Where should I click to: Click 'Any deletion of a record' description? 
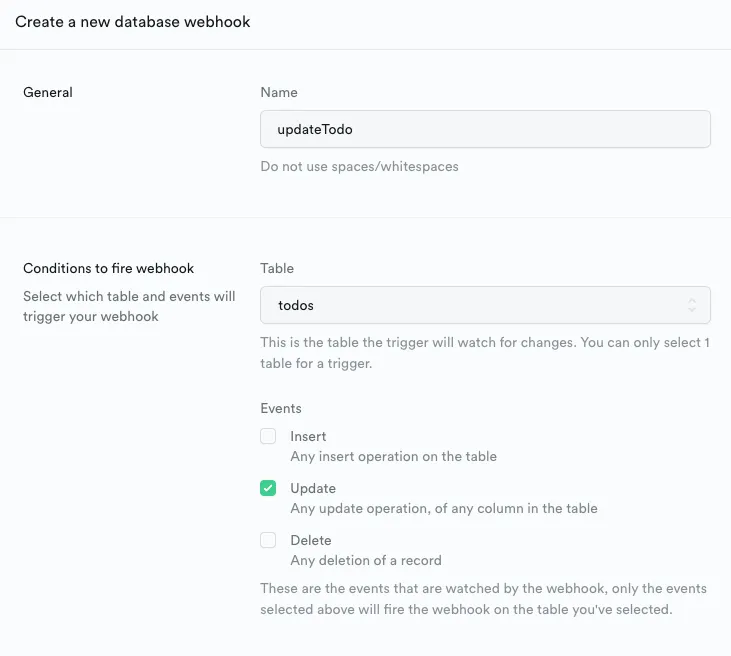(x=365, y=560)
